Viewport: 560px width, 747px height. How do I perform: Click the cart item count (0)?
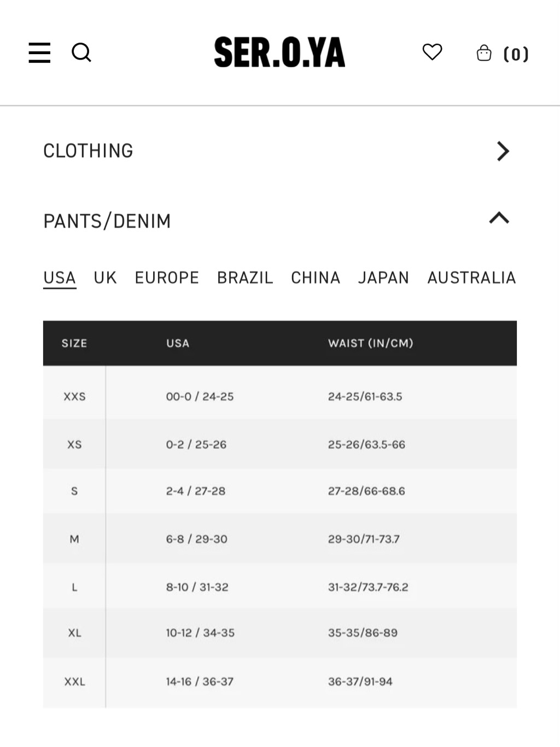point(516,54)
